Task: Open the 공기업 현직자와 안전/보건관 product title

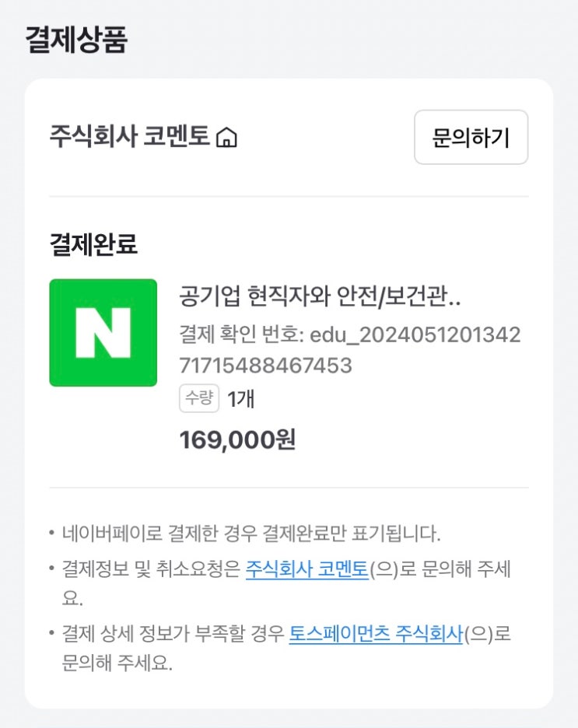Action: 321,296
